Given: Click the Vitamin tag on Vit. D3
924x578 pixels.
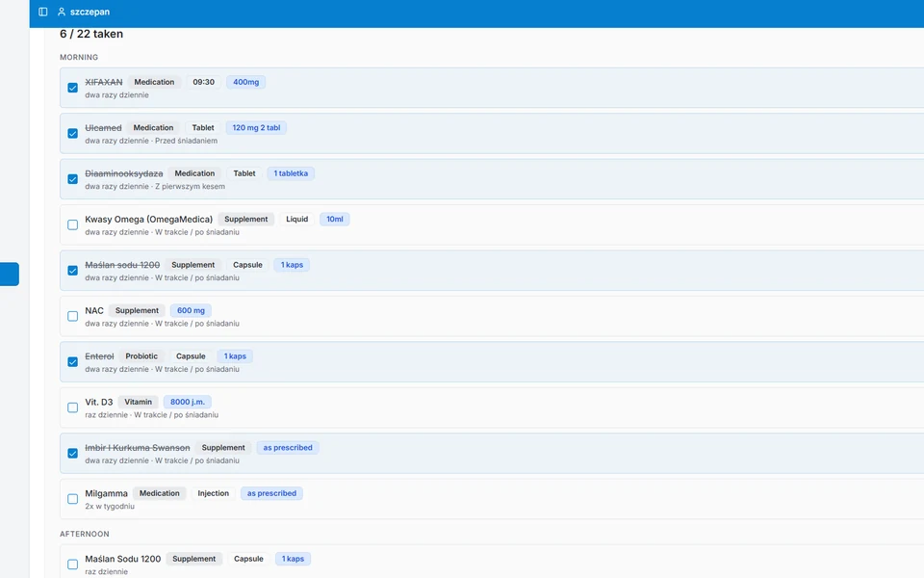Looking at the screenshot, I should click(x=138, y=402).
